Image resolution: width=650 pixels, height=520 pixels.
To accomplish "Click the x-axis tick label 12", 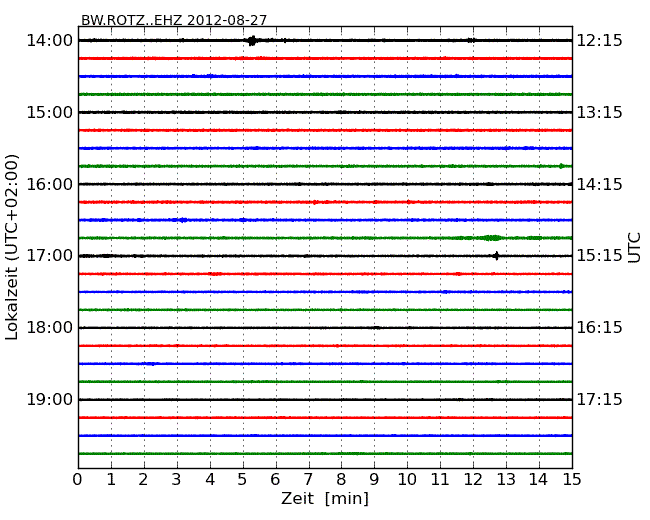I will pyautogui.click(x=473, y=480).
